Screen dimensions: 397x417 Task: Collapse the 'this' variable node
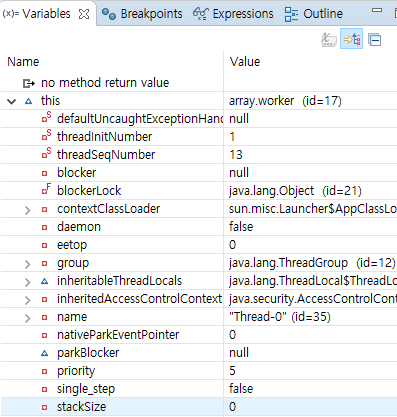click(12, 101)
